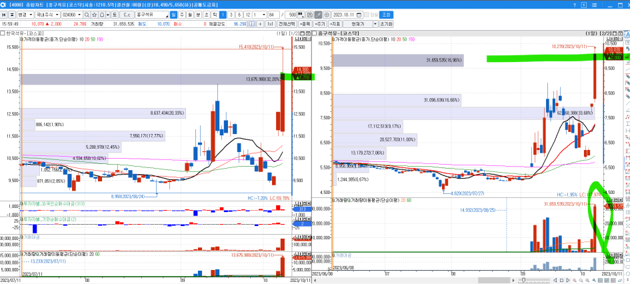644x284 pixels.
Task: Click the 1x1 layout button
Action: (x=270, y=24)
